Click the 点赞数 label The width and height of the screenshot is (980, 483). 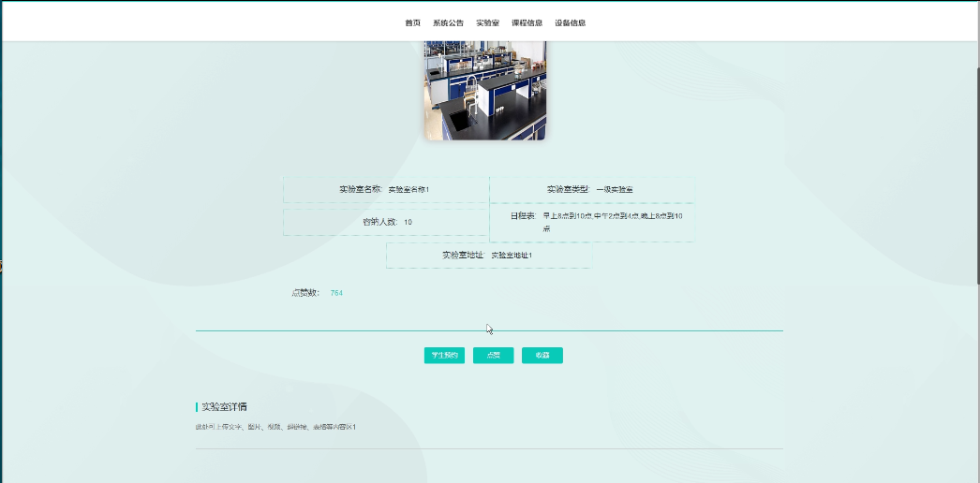305,293
